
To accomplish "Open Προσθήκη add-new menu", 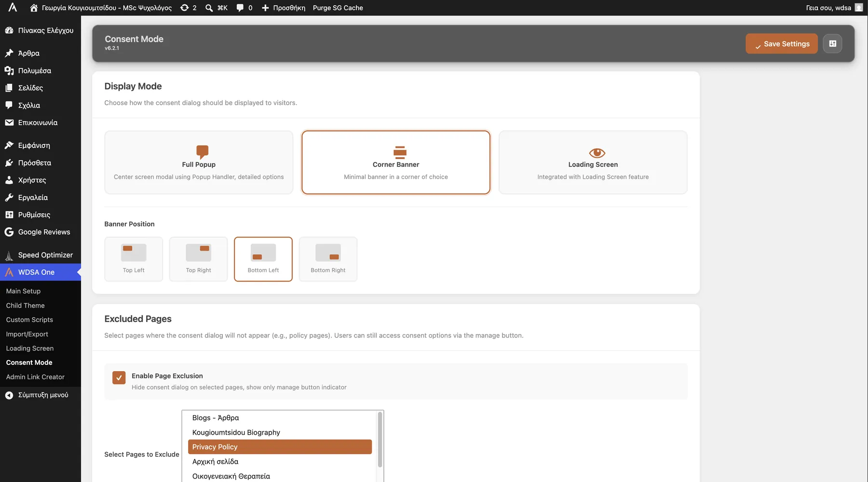I will click(284, 8).
